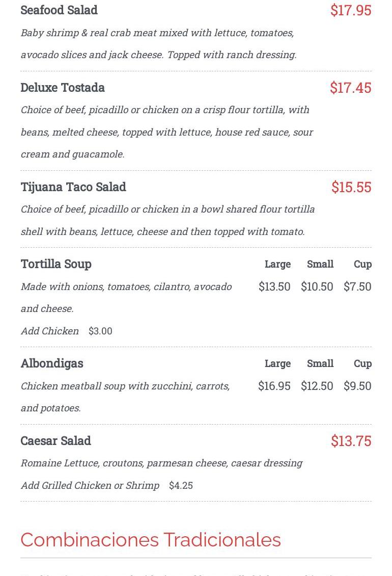Click the Deluxe Tostada menu heading
The height and width of the screenshot is (576, 392).
pos(63,88)
